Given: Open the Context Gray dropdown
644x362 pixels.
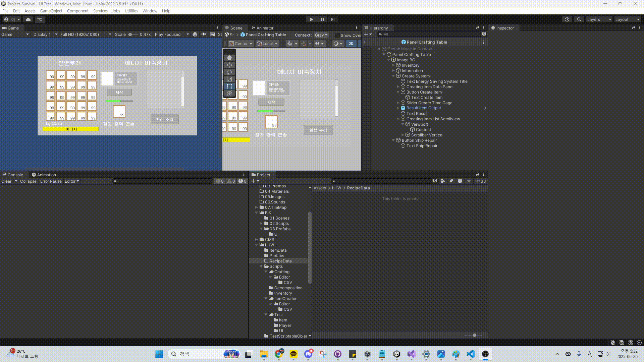Looking at the screenshot, I should click(x=321, y=35).
